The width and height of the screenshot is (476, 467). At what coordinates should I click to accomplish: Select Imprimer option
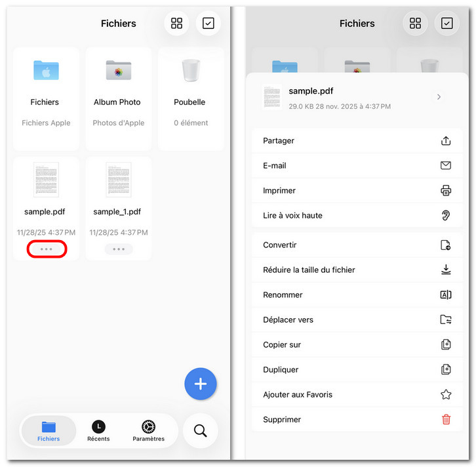pos(357,190)
